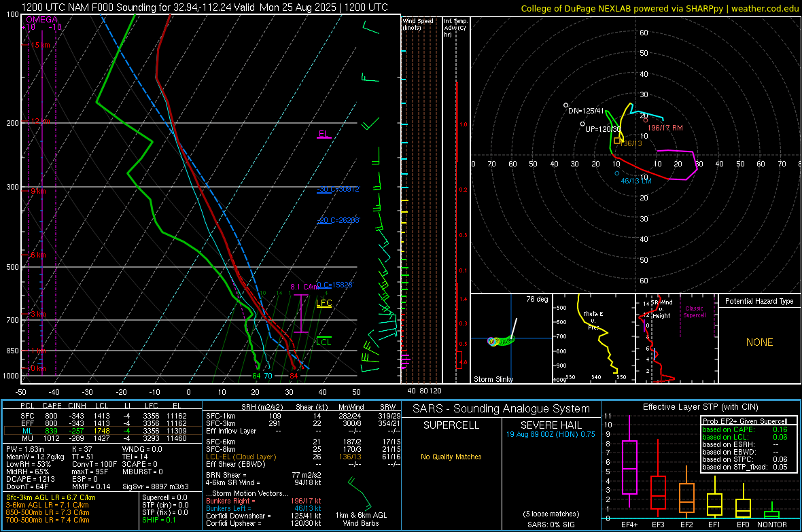Select the SFC parcel row label
Screen dimensions: 802x532
[x=27, y=416]
